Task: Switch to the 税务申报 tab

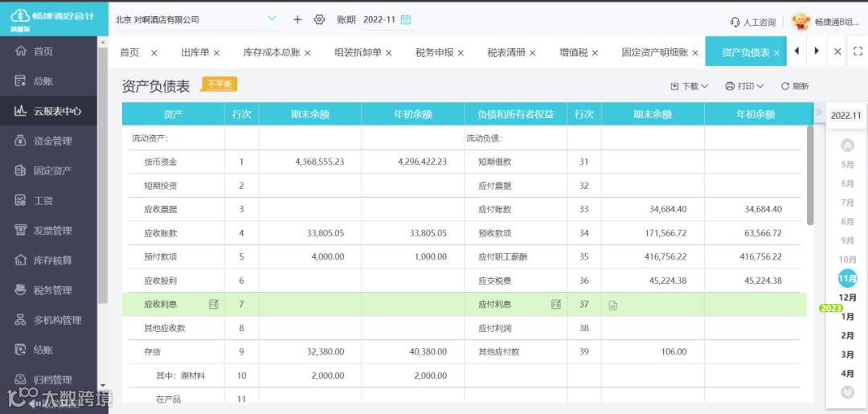Action: click(x=435, y=52)
